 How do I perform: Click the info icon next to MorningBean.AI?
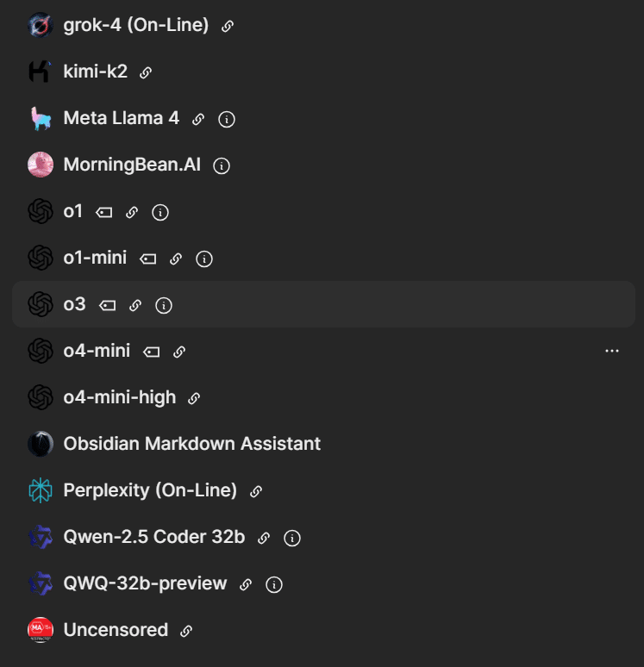222,165
